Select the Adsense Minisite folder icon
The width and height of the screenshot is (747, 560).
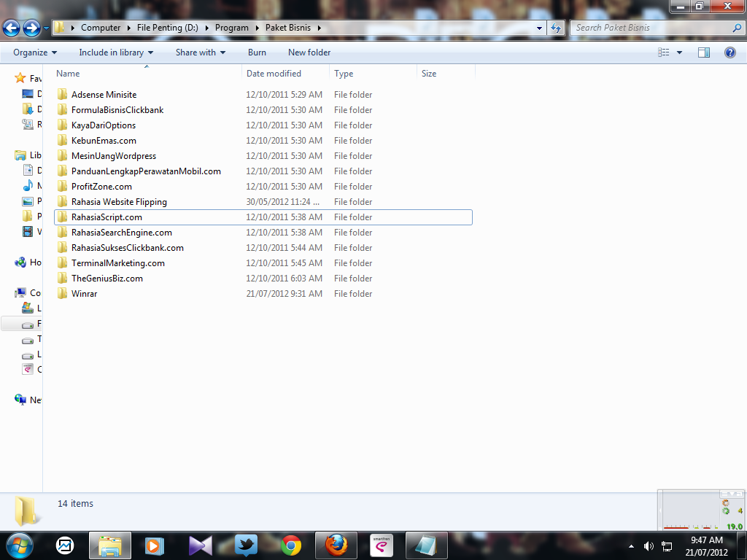pos(63,94)
